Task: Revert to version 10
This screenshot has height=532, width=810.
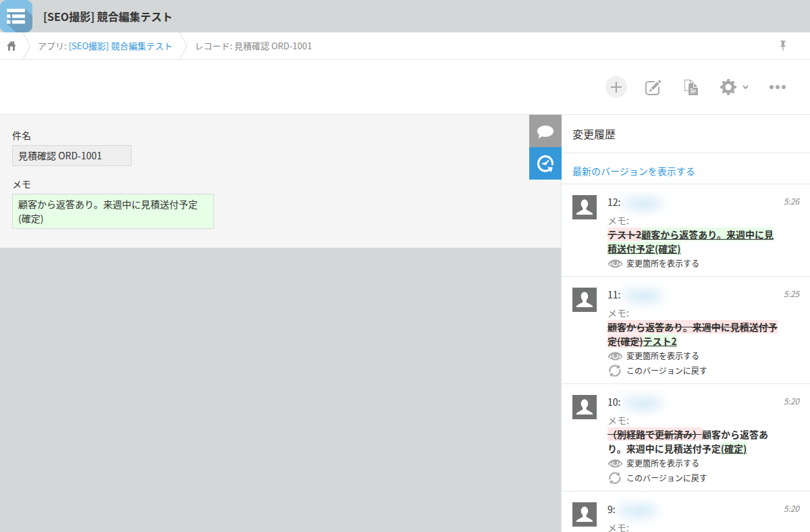Action: tap(658, 478)
